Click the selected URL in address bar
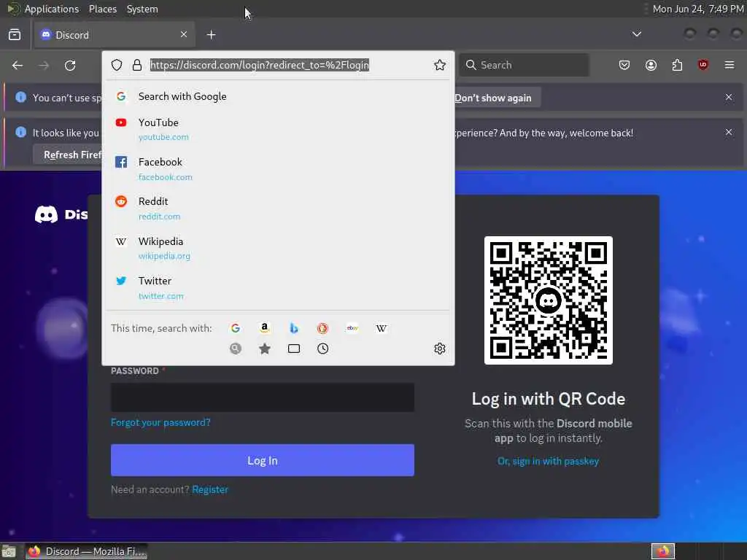 pos(260,65)
